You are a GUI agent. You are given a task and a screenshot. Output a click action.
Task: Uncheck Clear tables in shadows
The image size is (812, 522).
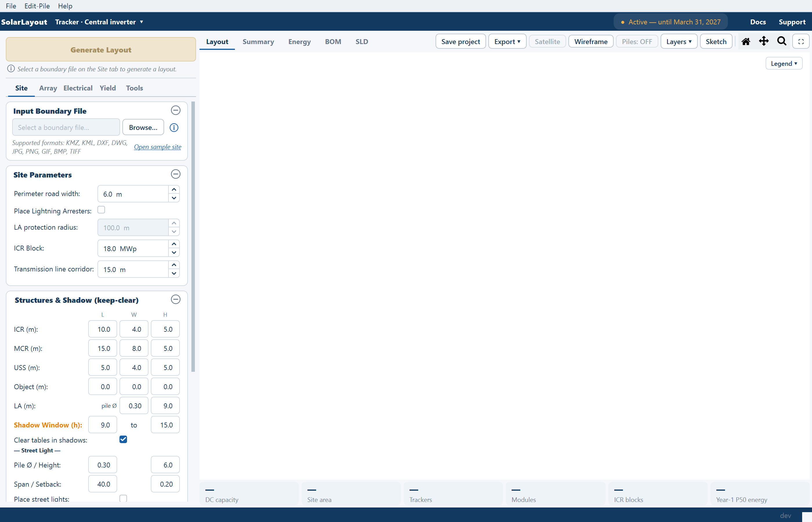point(123,439)
